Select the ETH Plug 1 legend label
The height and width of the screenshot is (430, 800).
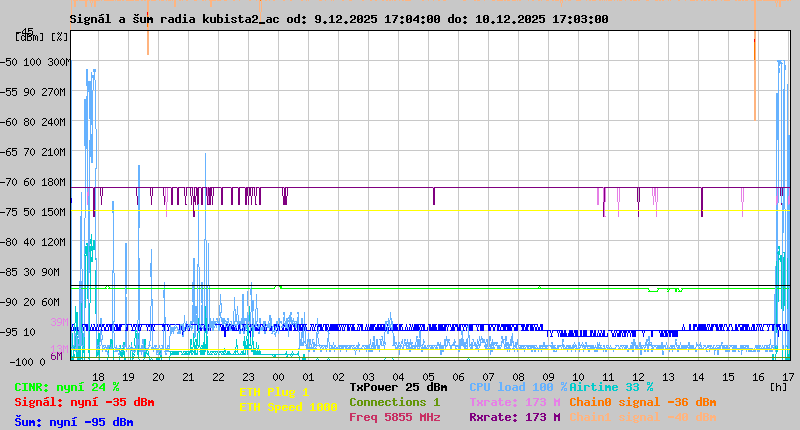click(x=274, y=393)
